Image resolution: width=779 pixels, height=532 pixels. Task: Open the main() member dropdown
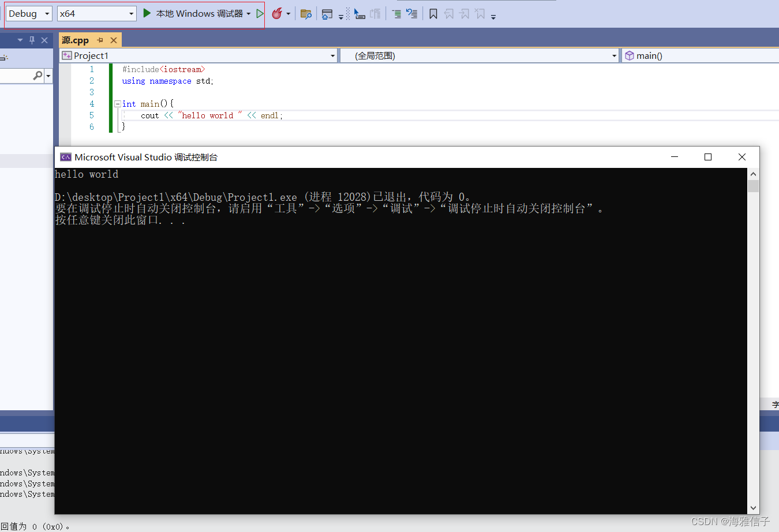click(x=701, y=55)
